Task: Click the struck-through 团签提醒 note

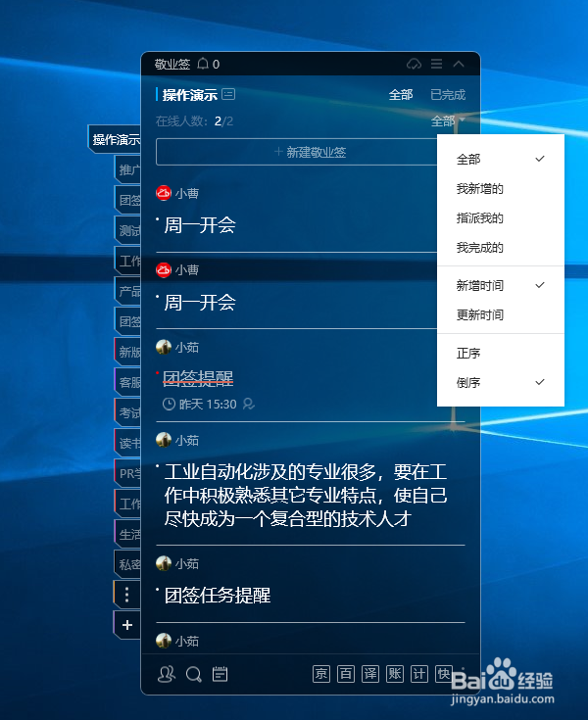Action: click(x=198, y=378)
